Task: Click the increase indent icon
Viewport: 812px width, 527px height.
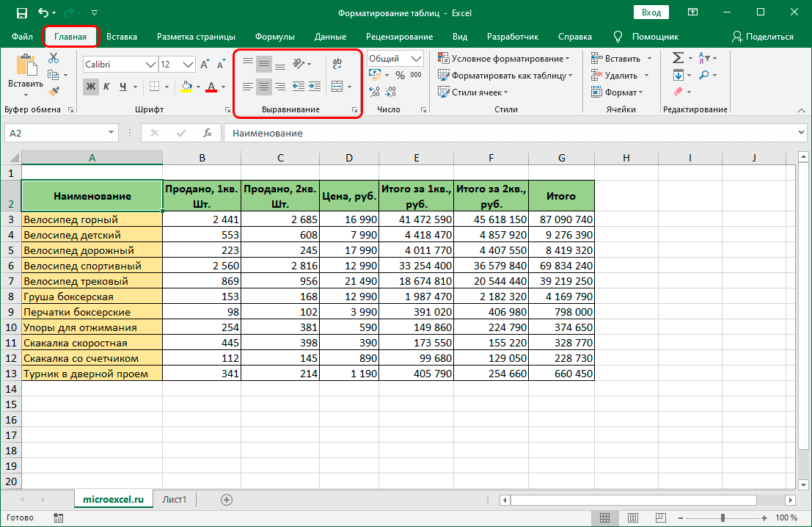Action: pyautogui.click(x=315, y=86)
